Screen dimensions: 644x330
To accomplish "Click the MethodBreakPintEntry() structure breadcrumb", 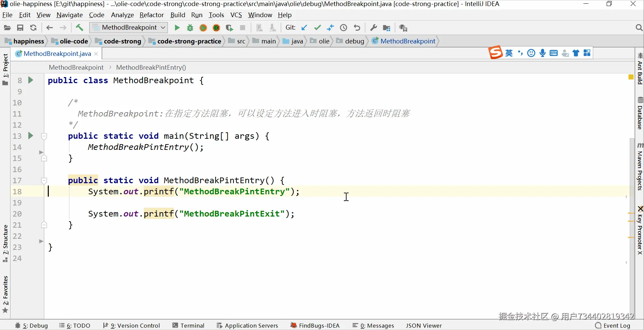I will (151, 67).
